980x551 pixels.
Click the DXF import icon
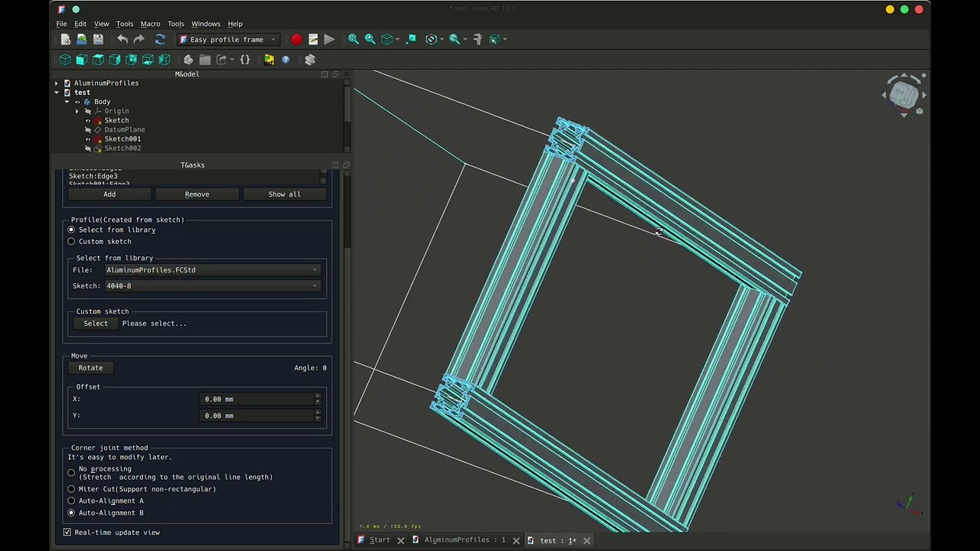(269, 60)
